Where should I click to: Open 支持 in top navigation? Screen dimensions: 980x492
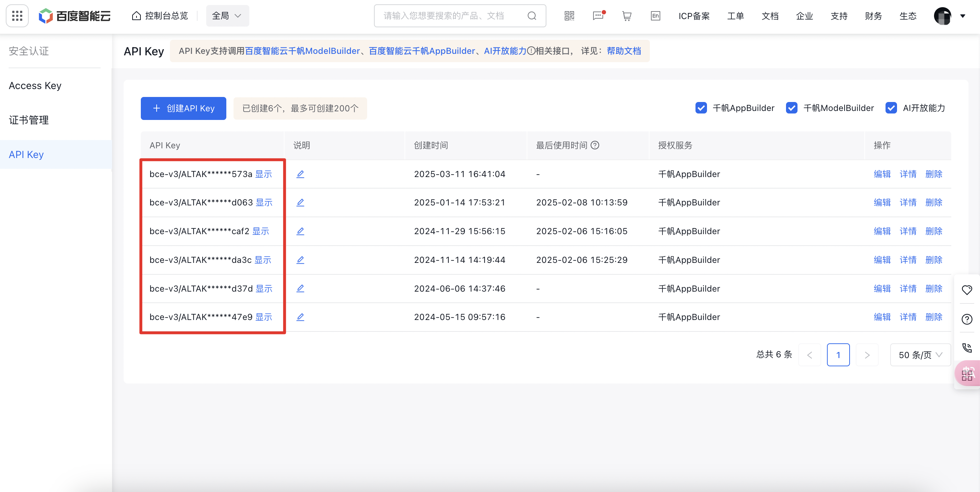pos(839,16)
